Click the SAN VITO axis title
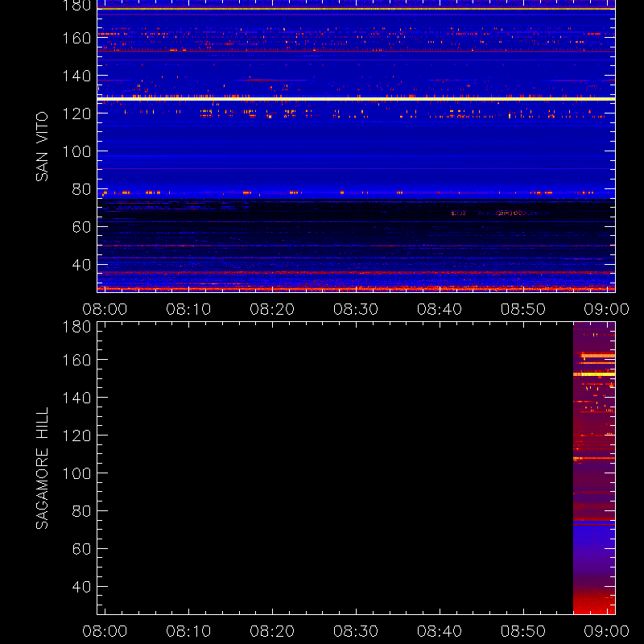The image size is (644, 644). pos(42,147)
